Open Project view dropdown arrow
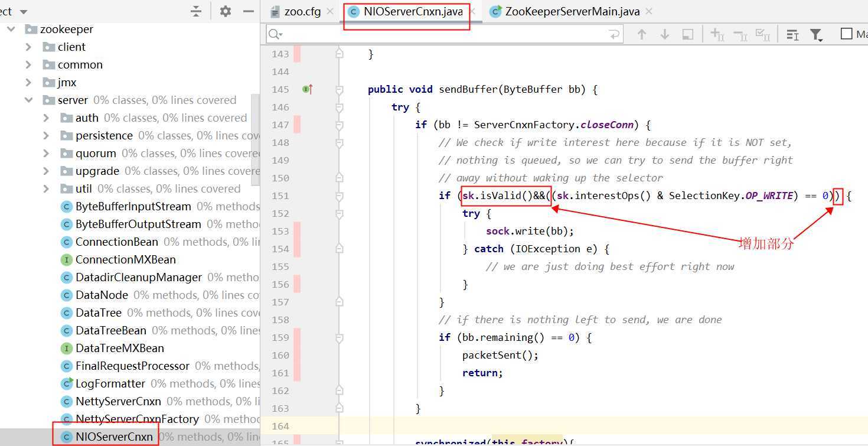 coord(24,12)
